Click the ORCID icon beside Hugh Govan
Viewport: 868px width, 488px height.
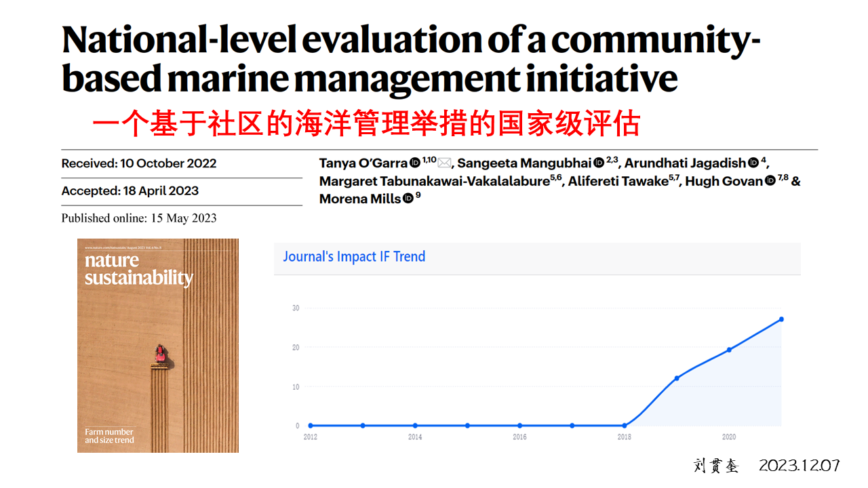770,181
